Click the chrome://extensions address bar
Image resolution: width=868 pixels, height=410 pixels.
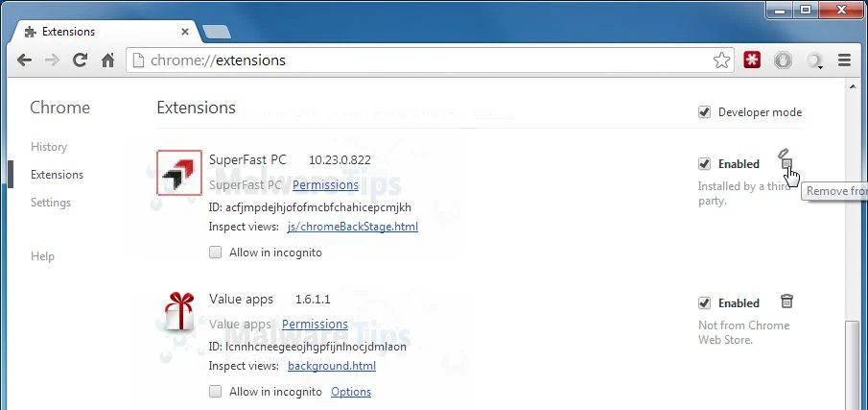tap(430, 60)
